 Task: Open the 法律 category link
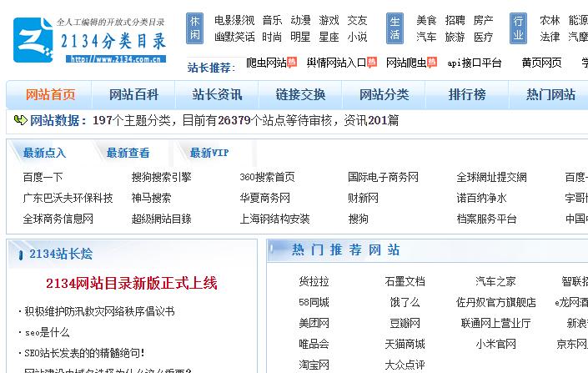coord(550,37)
